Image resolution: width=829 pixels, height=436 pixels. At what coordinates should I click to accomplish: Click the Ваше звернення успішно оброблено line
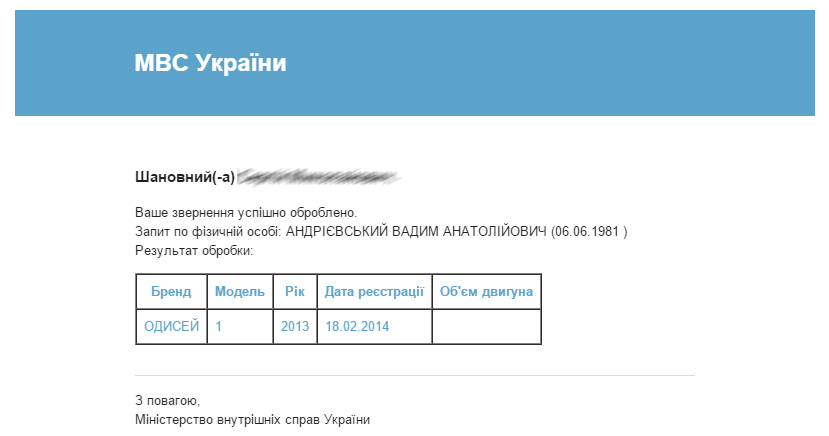pyautogui.click(x=246, y=213)
